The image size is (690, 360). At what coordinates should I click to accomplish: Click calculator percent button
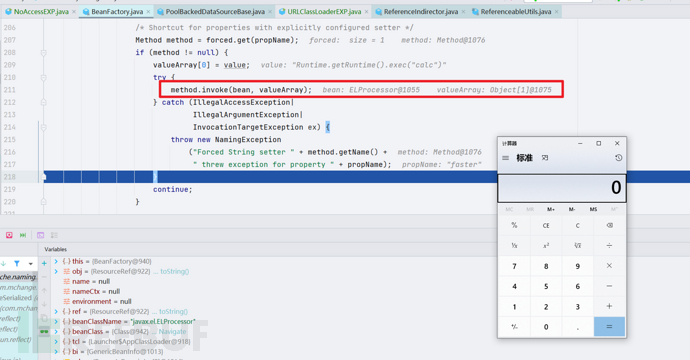[x=514, y=225]
